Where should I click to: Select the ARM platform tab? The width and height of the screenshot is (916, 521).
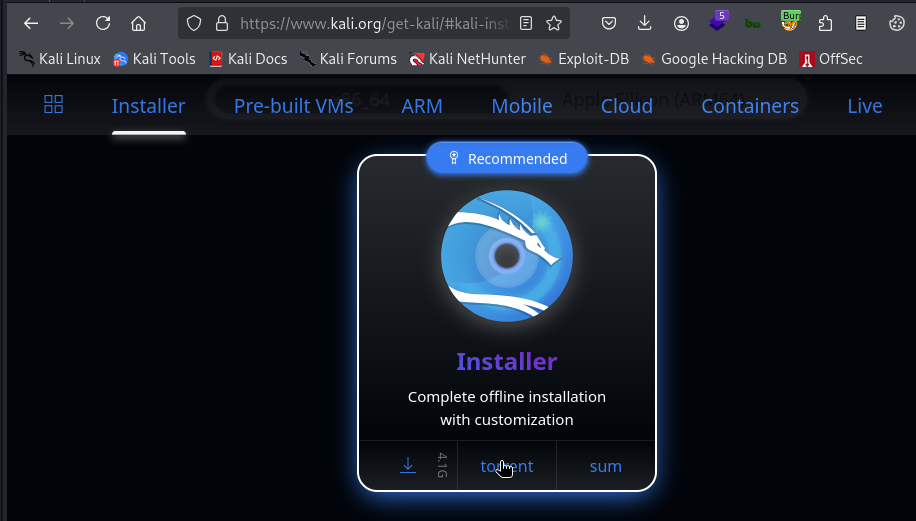[x=422, y=106]
